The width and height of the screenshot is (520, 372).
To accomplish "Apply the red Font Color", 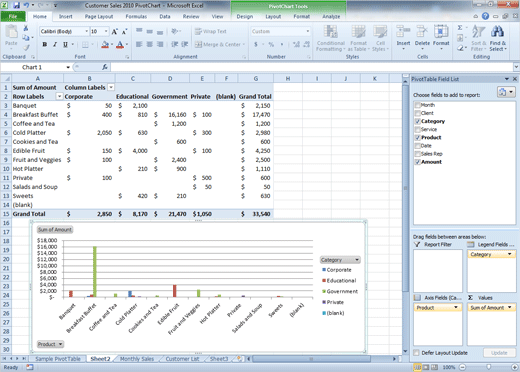I will pos(120,44).
